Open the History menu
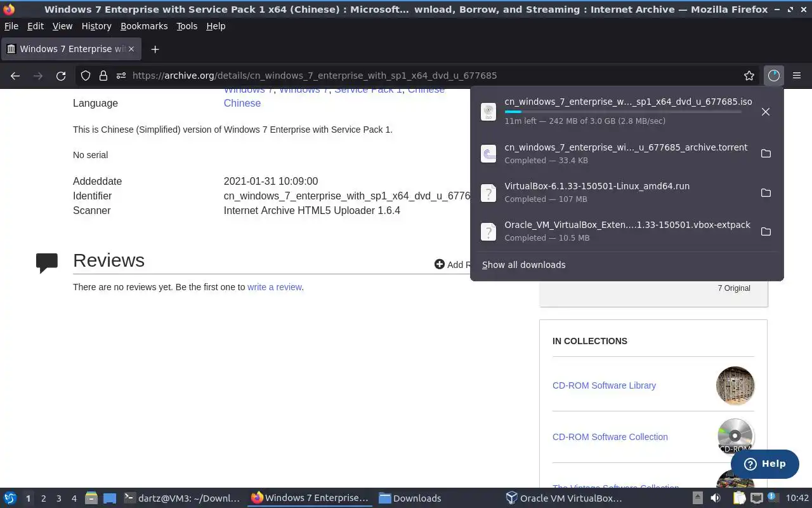812x508 pixels. [x=96, y=26]
